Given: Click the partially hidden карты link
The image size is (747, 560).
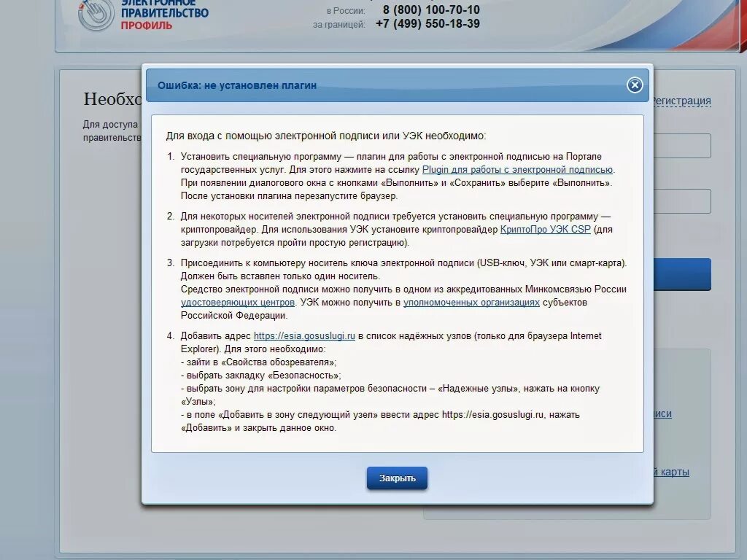Looking at the screenshot, I should 671,472.
